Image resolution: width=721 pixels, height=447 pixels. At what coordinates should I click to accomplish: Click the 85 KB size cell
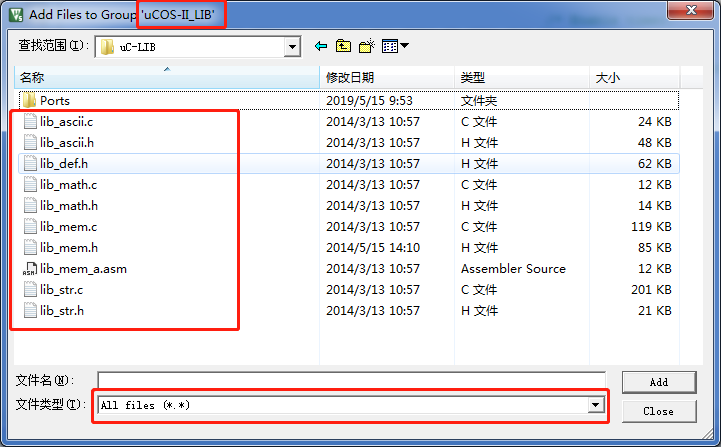(655, 248)
